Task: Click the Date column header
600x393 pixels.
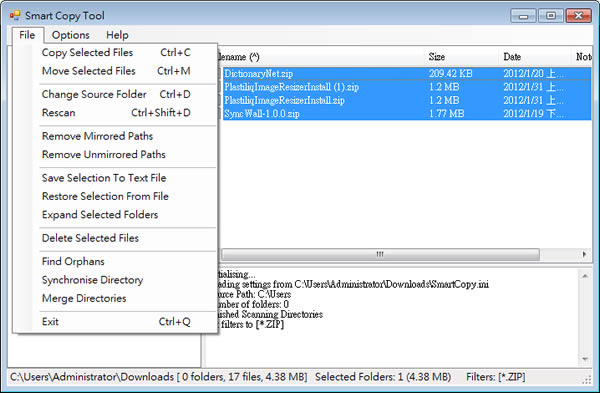Action: click(x=535, y=57)
